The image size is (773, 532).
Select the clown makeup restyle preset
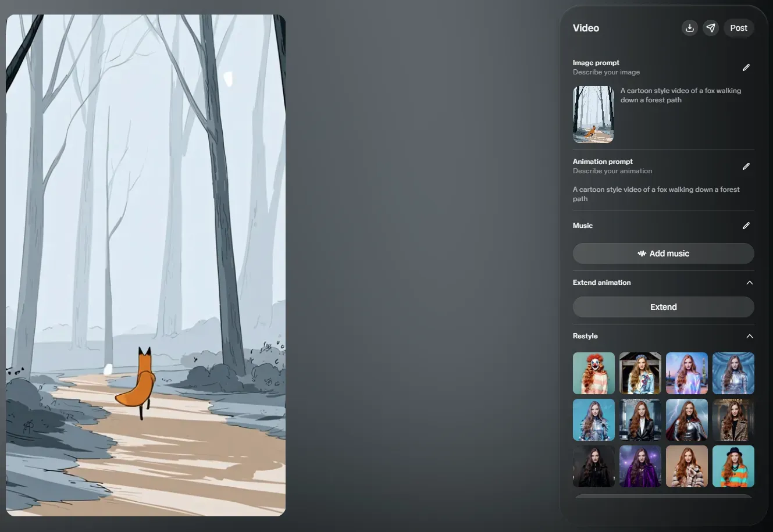tap(593, 373)
